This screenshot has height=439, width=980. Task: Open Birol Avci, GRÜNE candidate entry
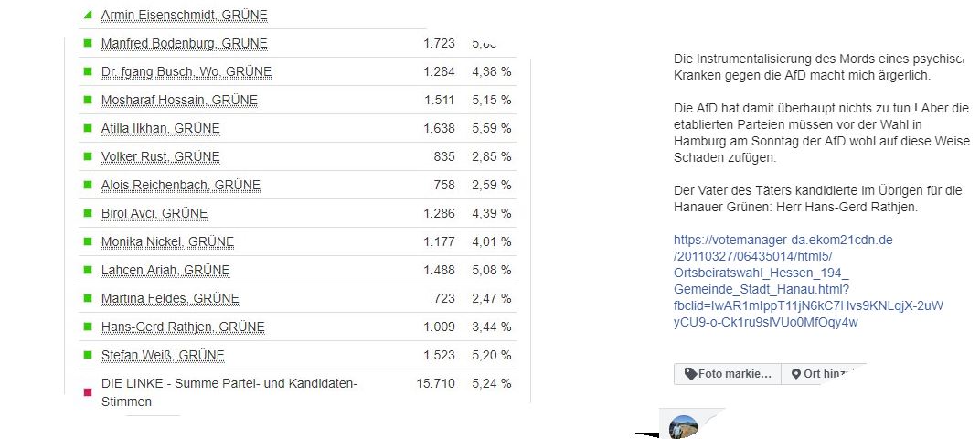(x=154, y=213)
